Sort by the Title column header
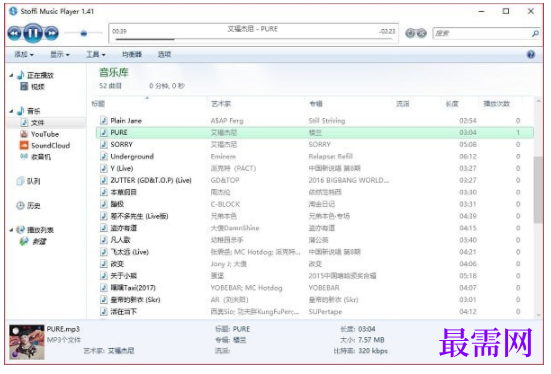This screenshot has width=551, height=374. pyautogui.click(x=98, y=104)
